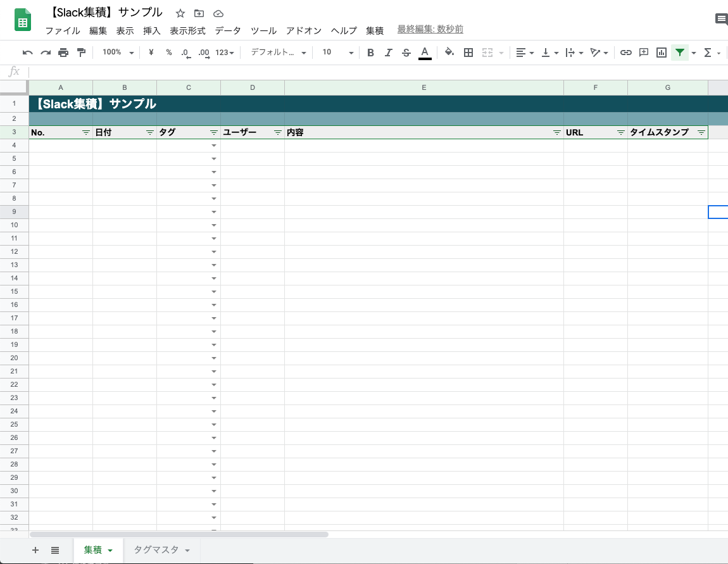
Task: Open the ツール menu
Action: pos(264,30)
